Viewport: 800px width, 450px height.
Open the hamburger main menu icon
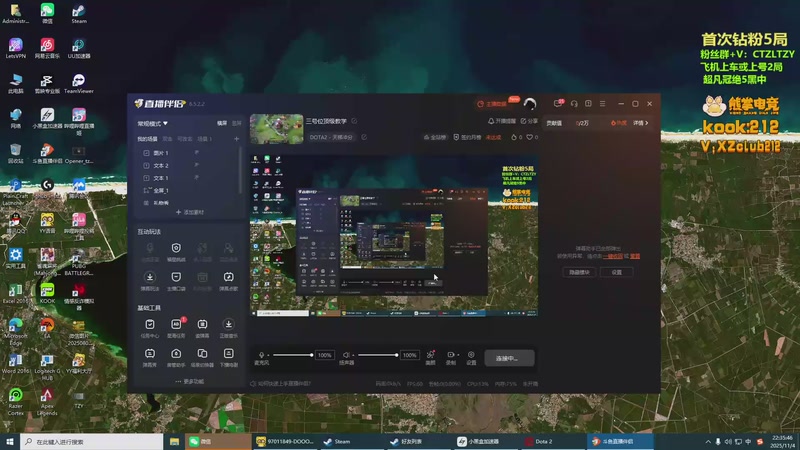point(603,104)
